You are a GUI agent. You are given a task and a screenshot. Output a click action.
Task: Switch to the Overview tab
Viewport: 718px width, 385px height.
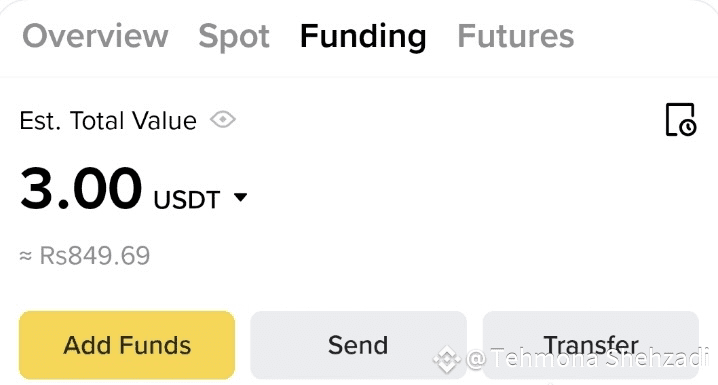pos(95,36)
